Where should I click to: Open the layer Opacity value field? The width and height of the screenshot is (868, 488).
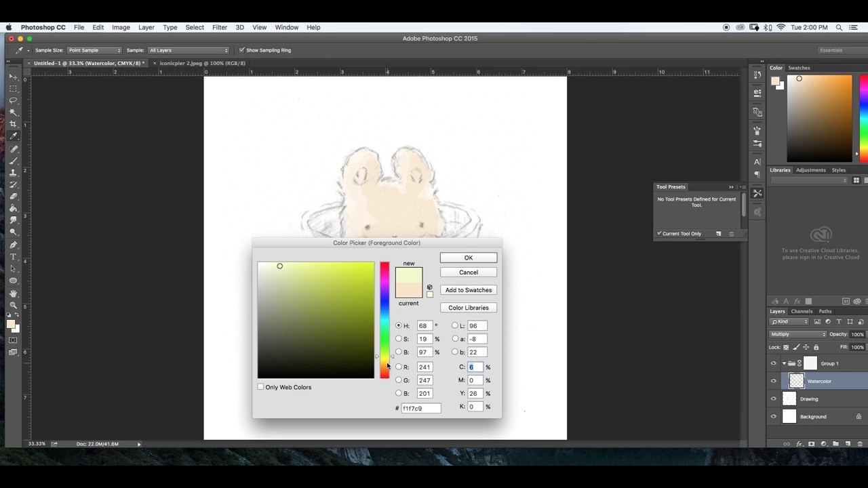(x=857, y=334)
